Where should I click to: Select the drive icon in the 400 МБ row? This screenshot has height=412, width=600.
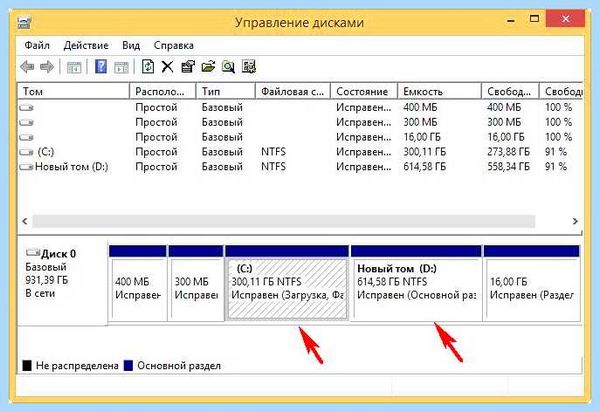(x=26, y=108)
